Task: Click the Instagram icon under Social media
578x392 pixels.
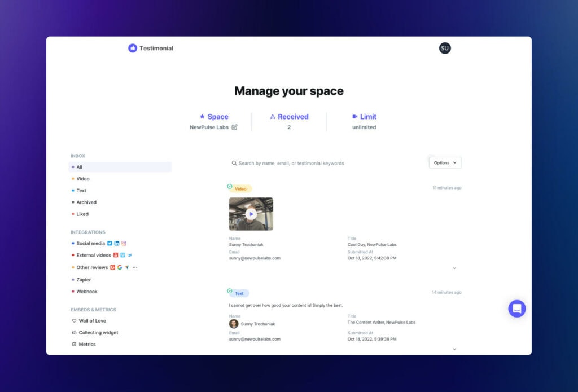Action: point(124,244)
